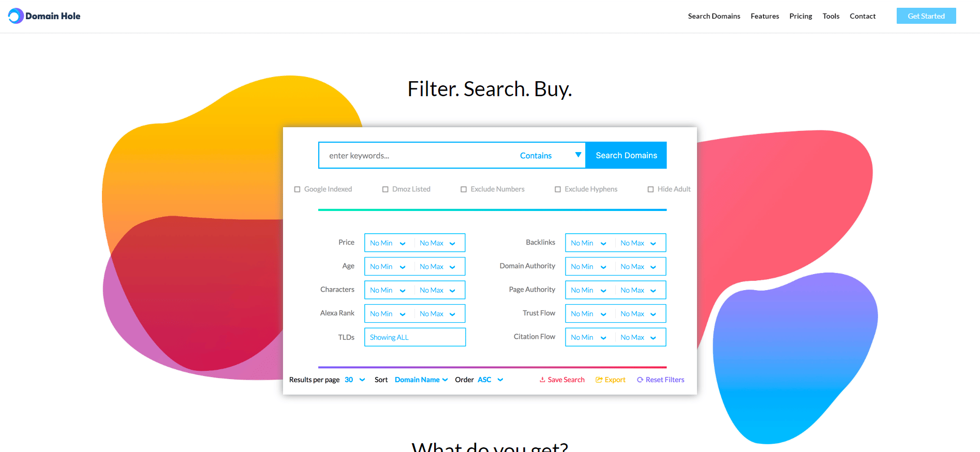The height and width of the screenshot is (452, 980).
Task: Click the Filter. Search. Buy. heading
Action: pos(489,89)
